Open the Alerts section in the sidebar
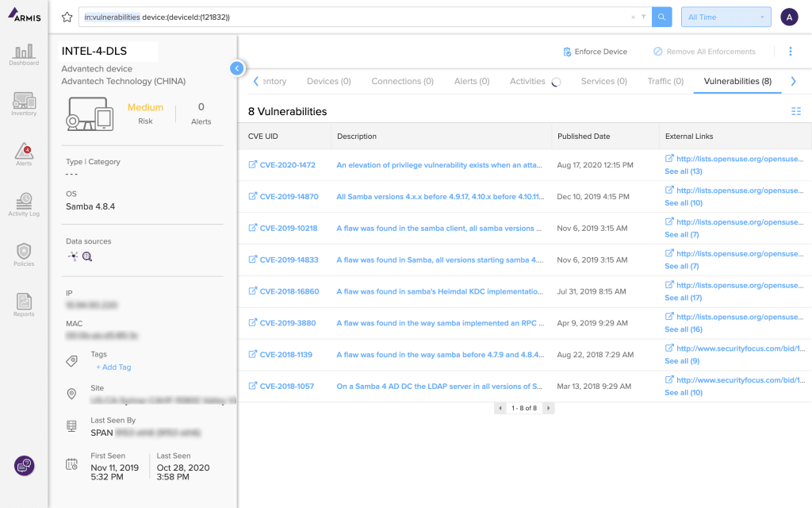 coord(24,155)
